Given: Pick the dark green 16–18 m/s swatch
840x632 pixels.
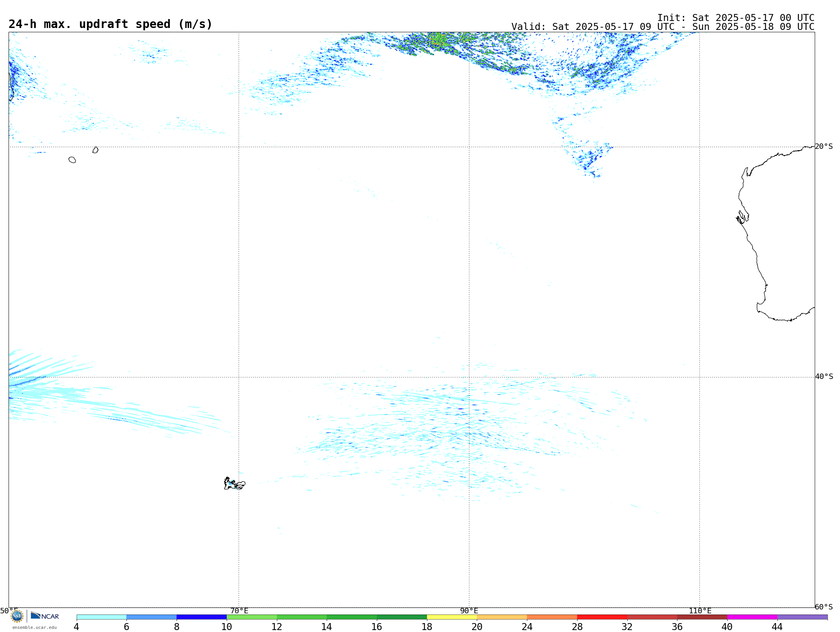Looking at the screenshot, I should 402,617.
